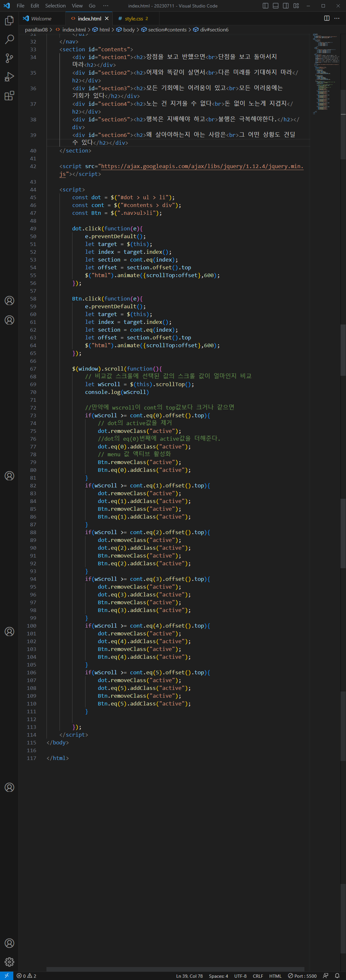Click the VS Code logo in title bar
Screen dimensions: 346x980
pyautogui.click(x=6, y=6)
